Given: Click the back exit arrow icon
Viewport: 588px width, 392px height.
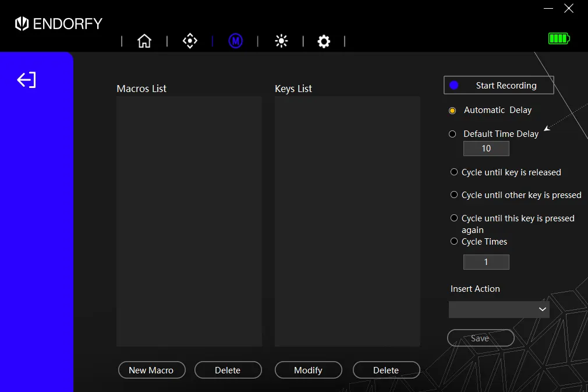Looking at the screenshot, I should tap(27, 80).
